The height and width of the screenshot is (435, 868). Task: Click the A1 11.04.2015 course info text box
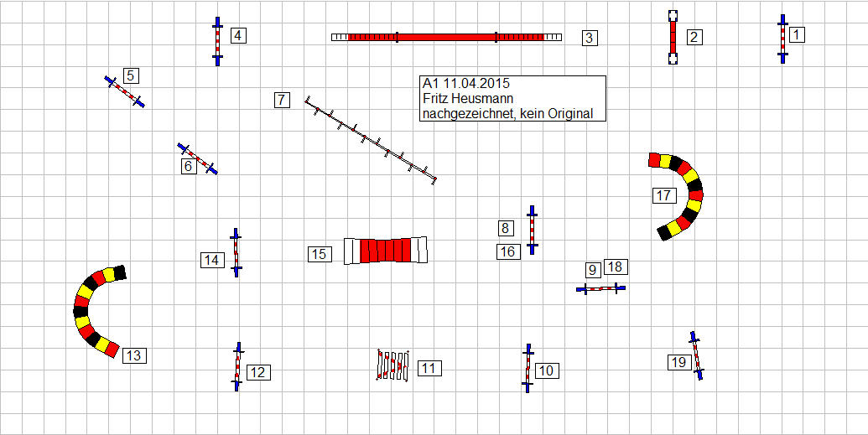[512, 99]
